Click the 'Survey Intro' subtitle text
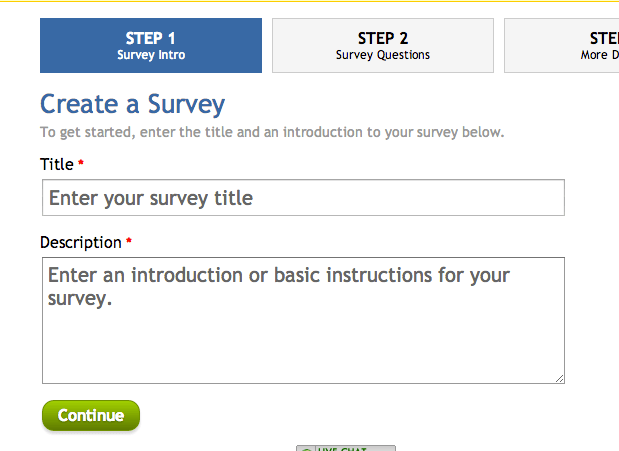 click(151, 56)
